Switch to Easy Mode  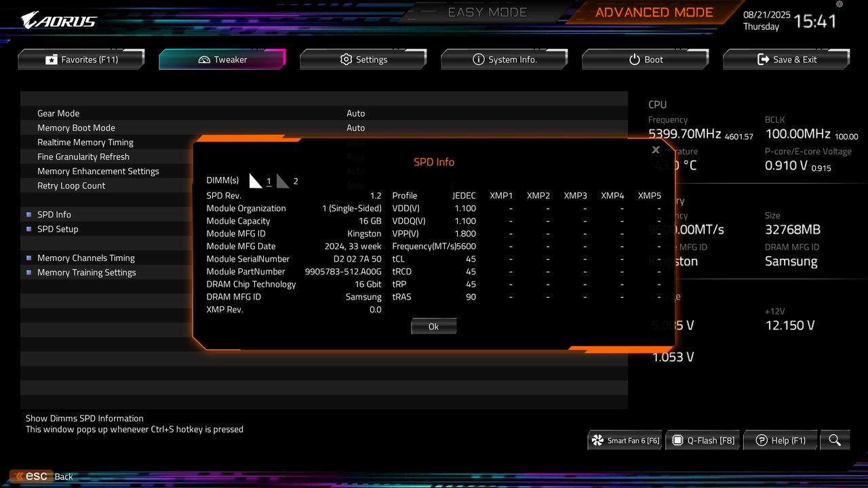click(x=486, y=12)
